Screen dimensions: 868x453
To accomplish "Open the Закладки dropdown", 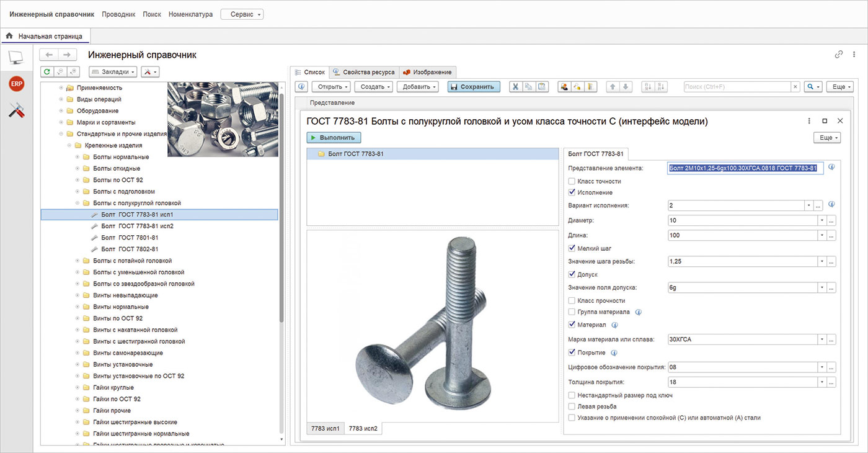I will pyautogui.click(x=113, y=72).
